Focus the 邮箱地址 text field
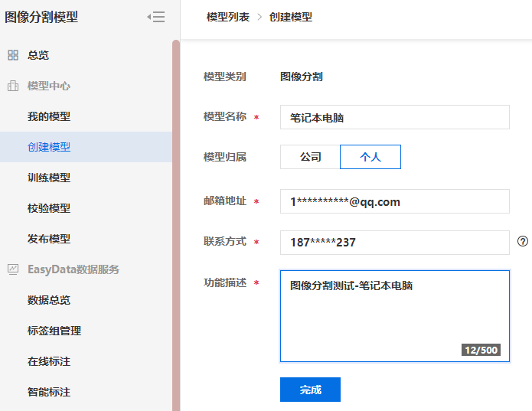 [394, 201]
